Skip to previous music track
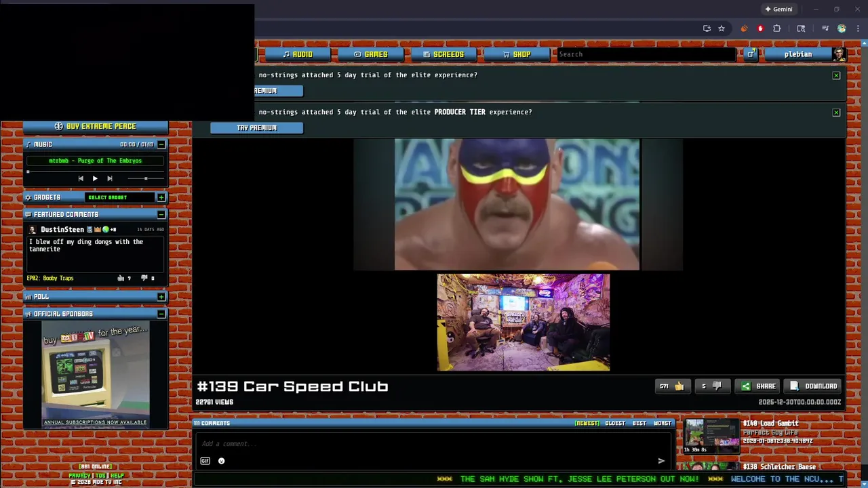 (x=81, y=178)
